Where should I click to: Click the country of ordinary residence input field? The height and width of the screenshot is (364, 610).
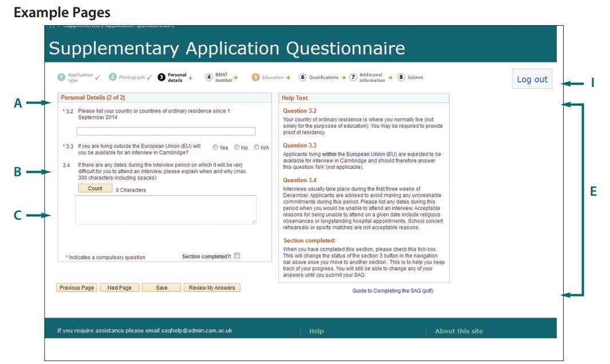click(x=166, y=132)
